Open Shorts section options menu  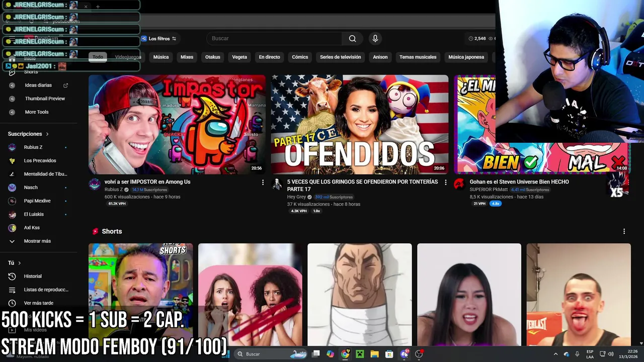click(624, 231)
